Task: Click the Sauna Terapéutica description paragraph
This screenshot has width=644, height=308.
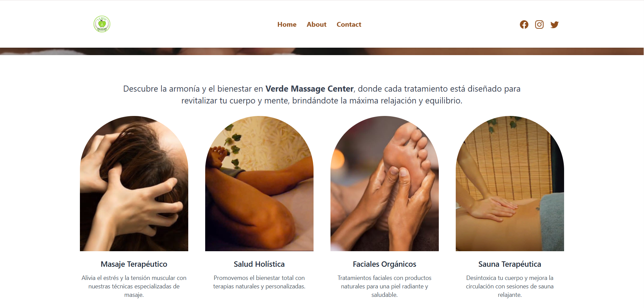Action: 510,286
